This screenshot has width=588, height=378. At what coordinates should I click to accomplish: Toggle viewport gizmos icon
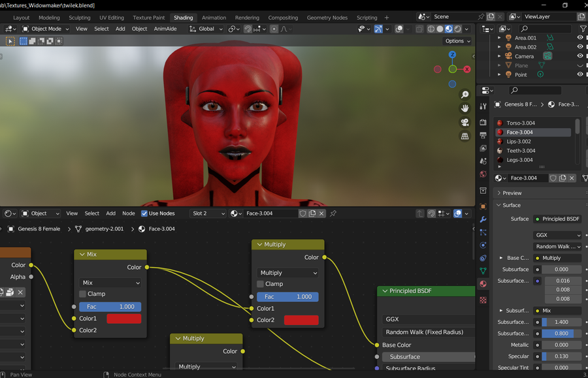click(x=378, y=29)
